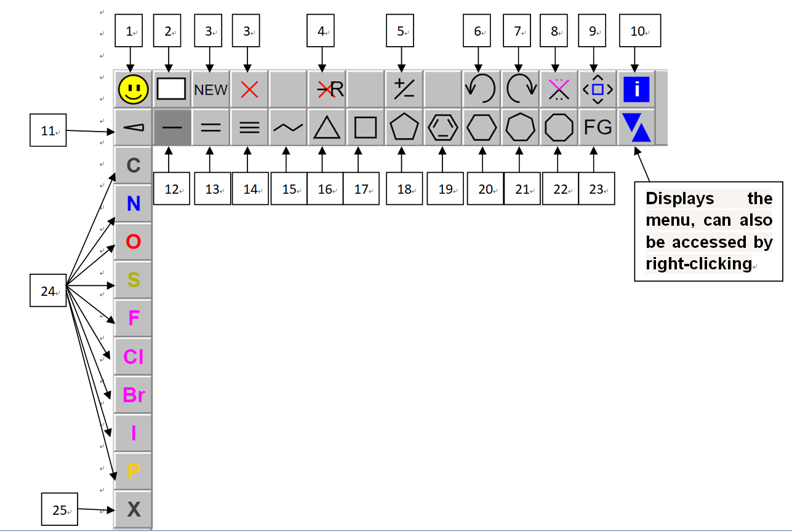Select the plain hexagon ring tool
Screen dimensions: 792x532
(x=482, y=127)
